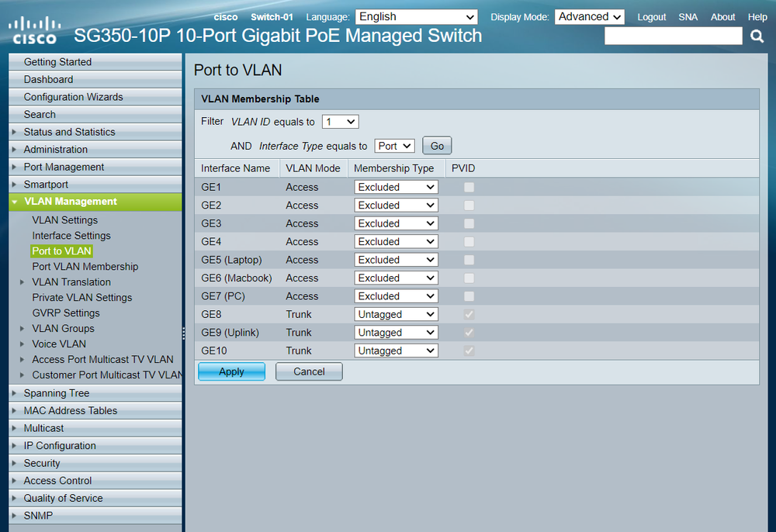Open the VLAN ID filter dropdown
The width and height of the screenshot is (776, 532).
[x=340, y=122]
